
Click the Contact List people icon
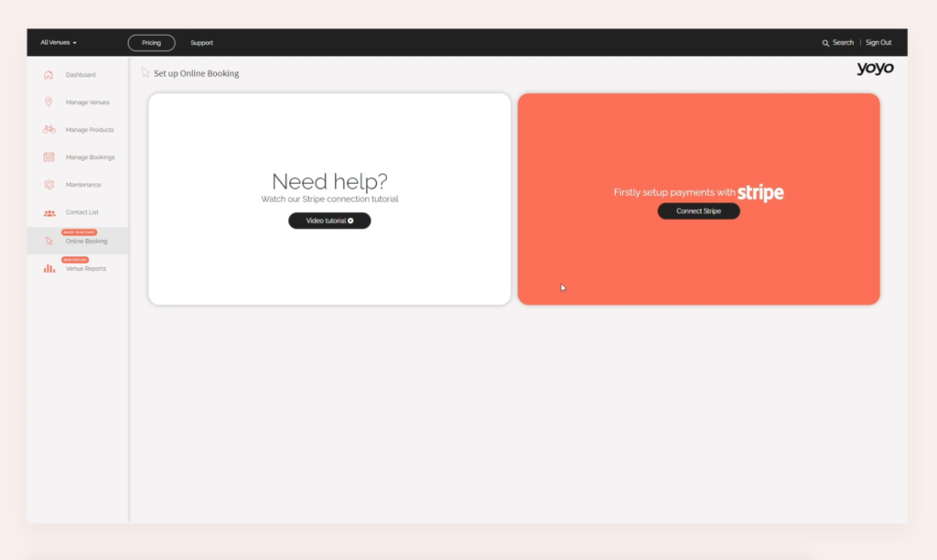(48, 213)
